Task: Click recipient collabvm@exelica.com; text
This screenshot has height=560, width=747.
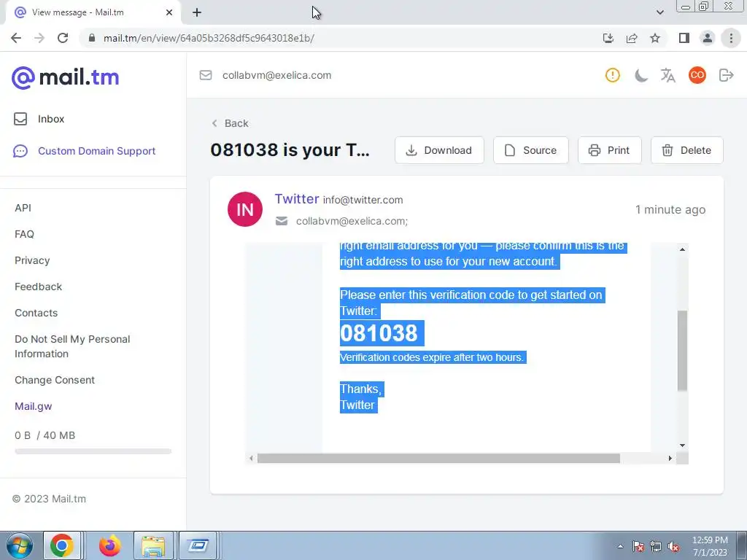Action: pos(352,221)
